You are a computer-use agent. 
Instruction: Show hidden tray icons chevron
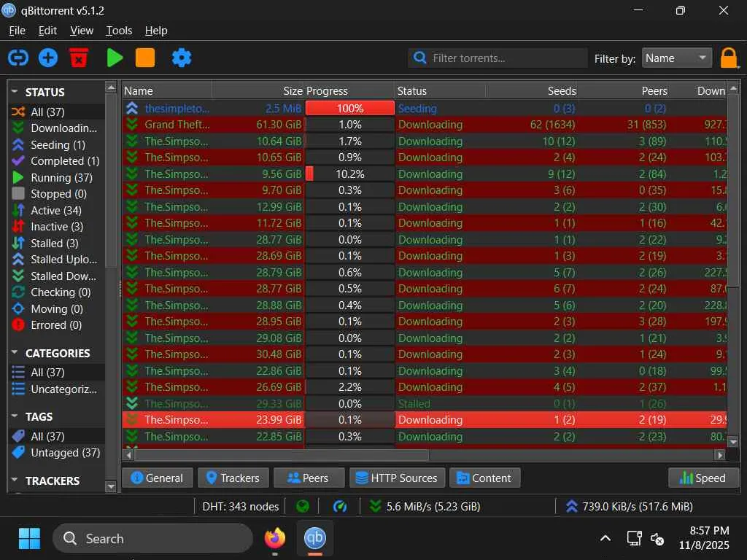tap(605, 539)
